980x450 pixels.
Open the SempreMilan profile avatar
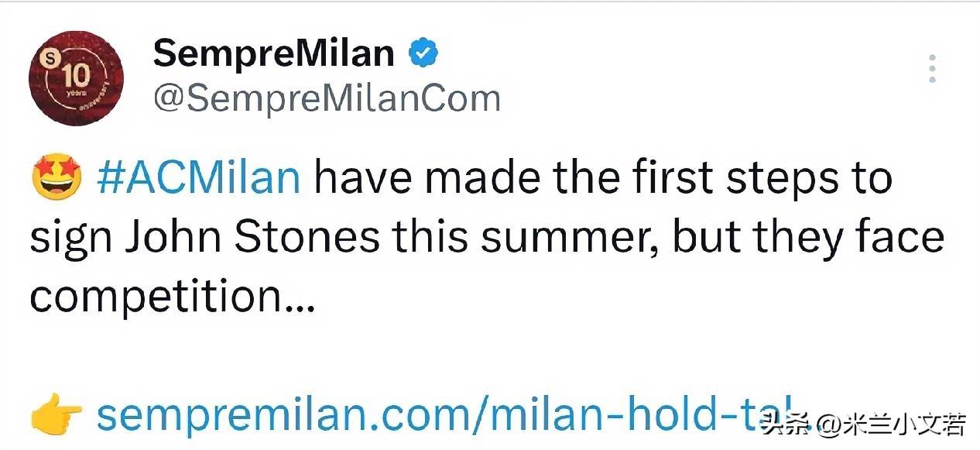coord(76,79)
